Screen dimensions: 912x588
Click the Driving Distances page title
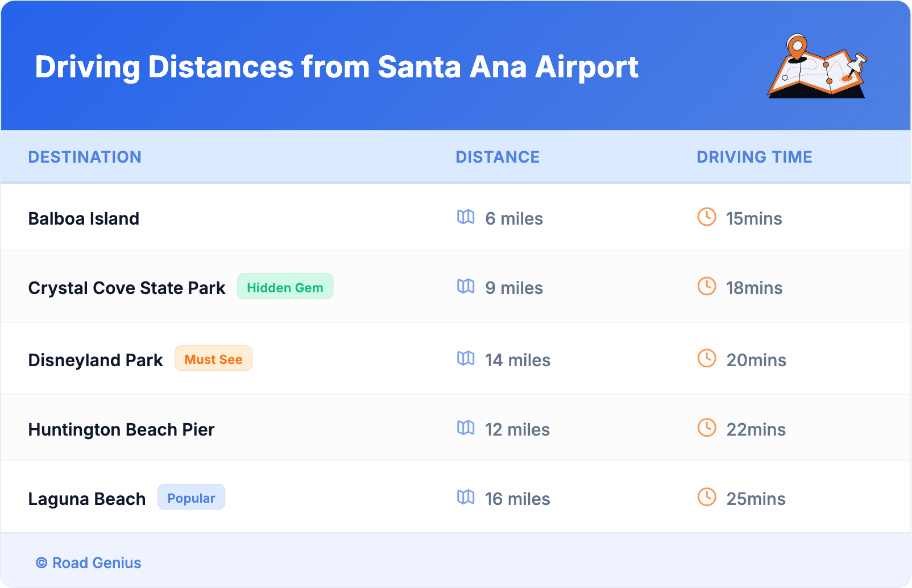(x=337, y=67)
